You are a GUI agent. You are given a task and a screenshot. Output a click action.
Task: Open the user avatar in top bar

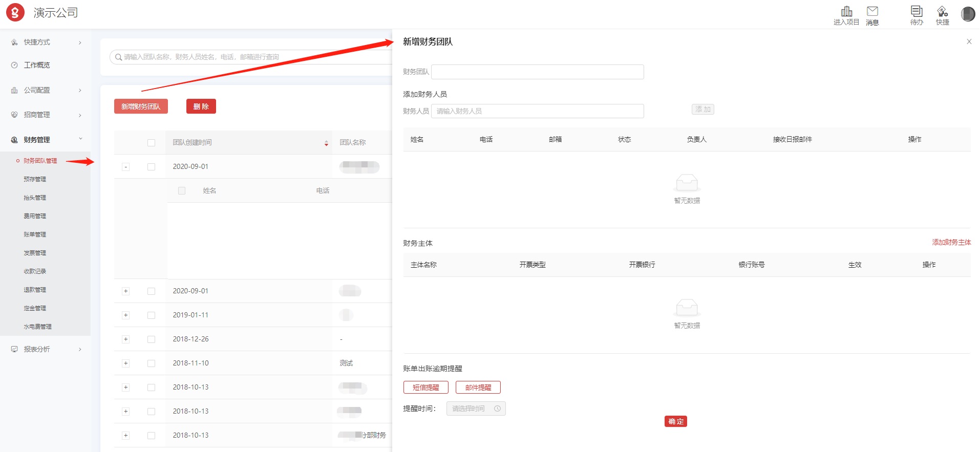[x=967, y=14]
